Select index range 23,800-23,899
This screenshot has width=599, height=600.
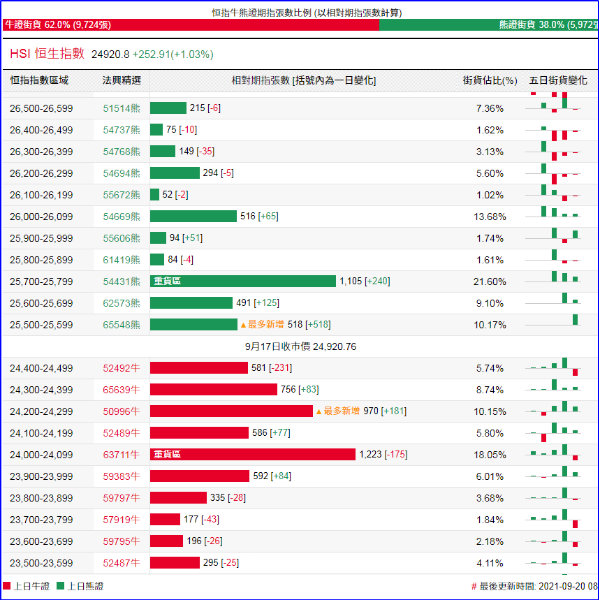coord(41,498)
